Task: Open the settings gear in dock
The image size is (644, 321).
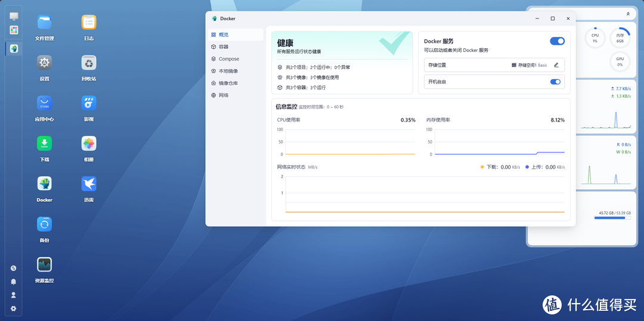Action: click(14, 308)
